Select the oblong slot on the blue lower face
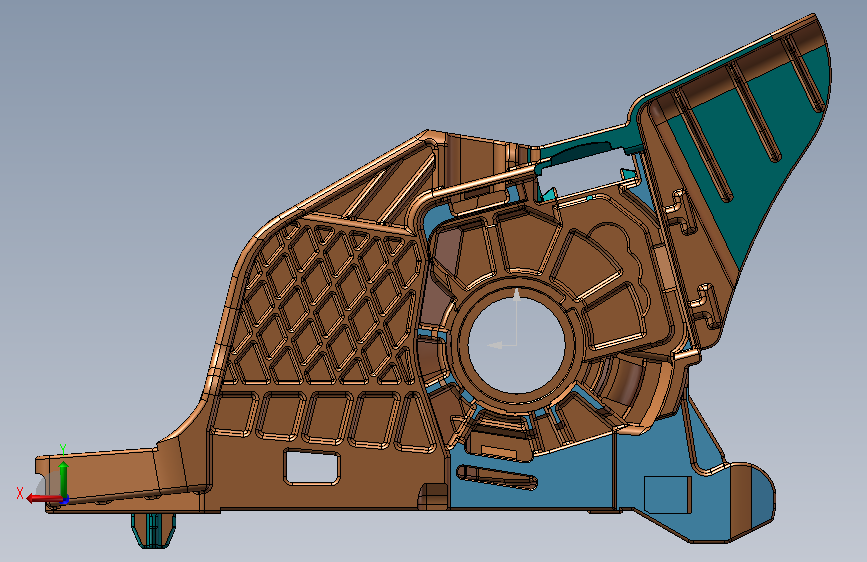867x562 pixels. [x=497, y=477]
